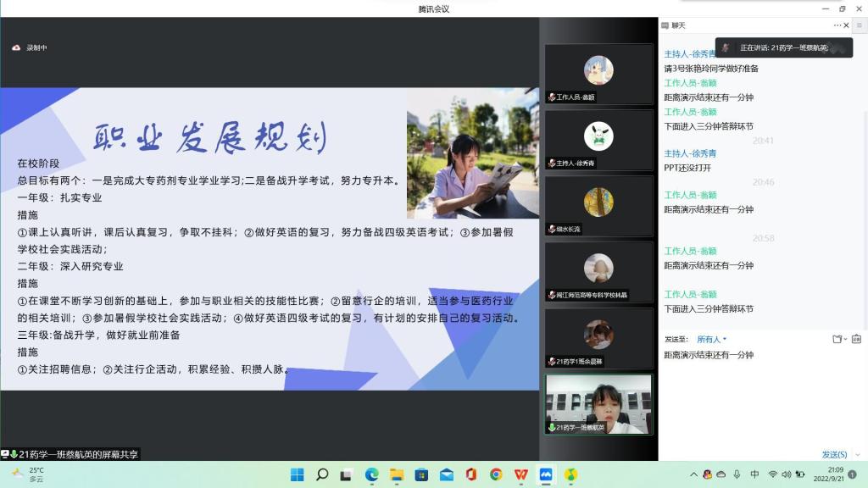
Task: Open the chat panel more options menu
Action: (836, 25)
